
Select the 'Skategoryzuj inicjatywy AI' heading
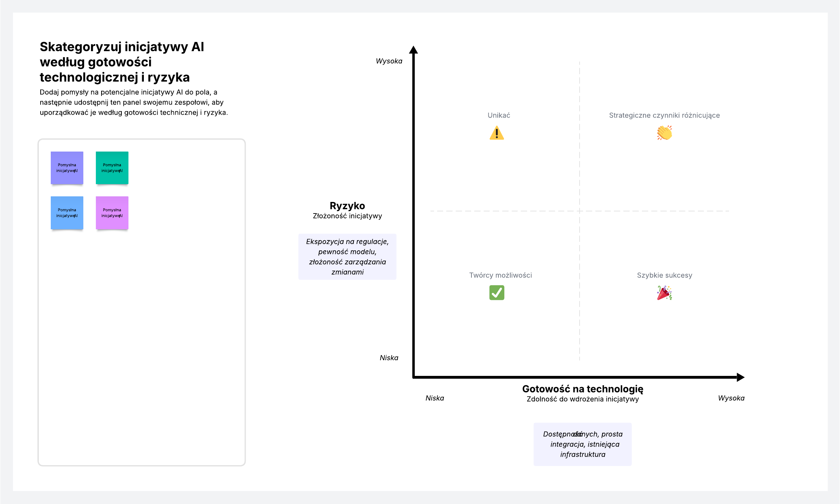pos(122,62)
